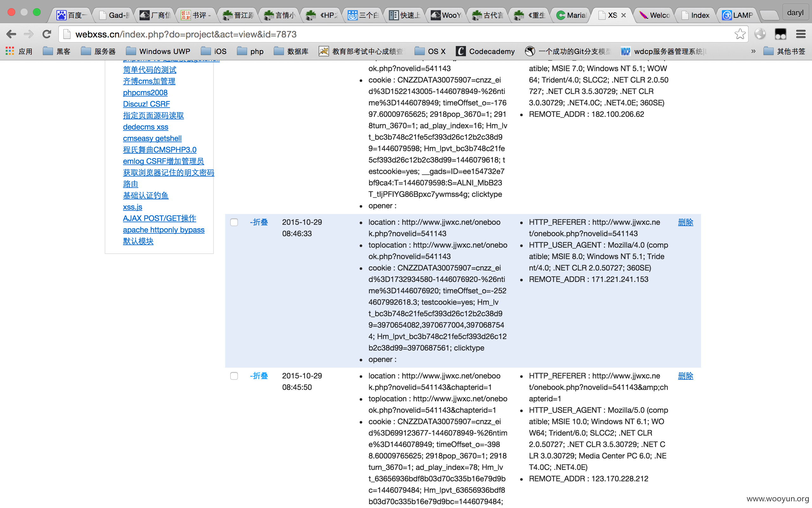Open the 黑客 bookmarks folder
This screenshot has height=508, width=812.
point(57,51)
